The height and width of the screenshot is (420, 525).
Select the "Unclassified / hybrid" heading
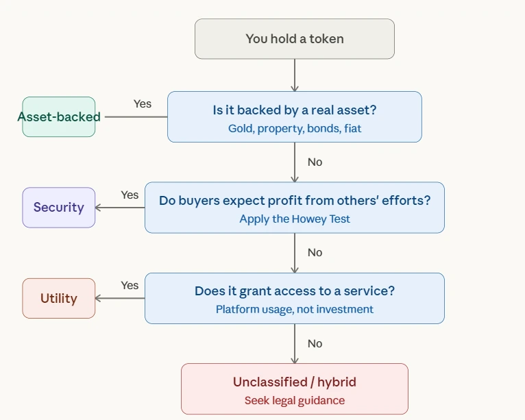(x=295, y=382)
